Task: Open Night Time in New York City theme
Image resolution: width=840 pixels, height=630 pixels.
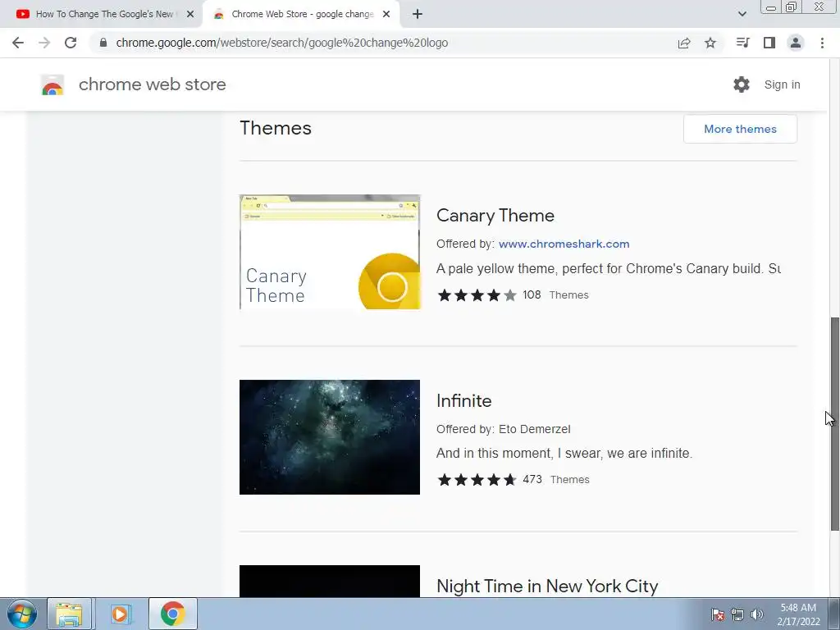Action: (547, 586)
